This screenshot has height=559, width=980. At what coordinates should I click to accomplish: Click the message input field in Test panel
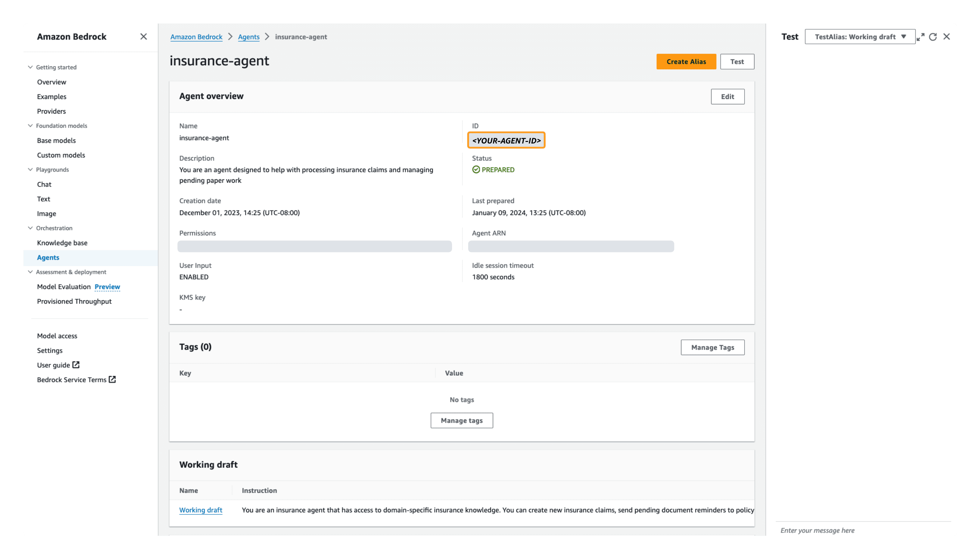pos(863,530)
